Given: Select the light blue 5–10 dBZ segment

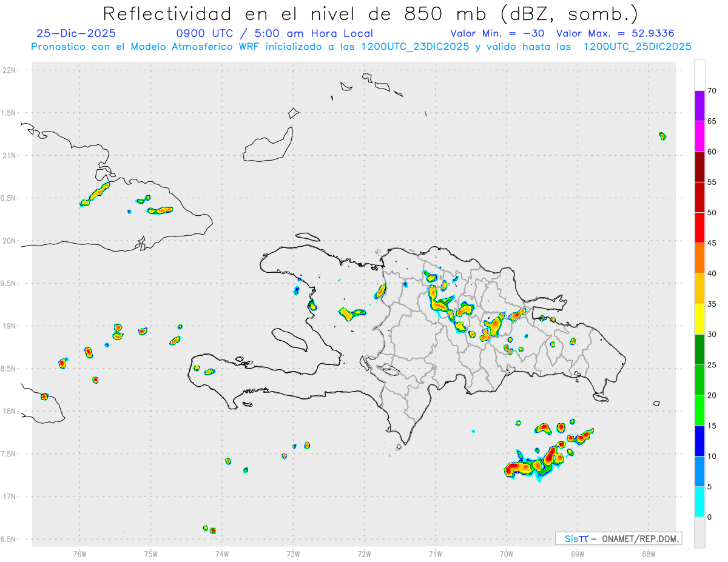Looking at the screenshot, I should point(699,471).
